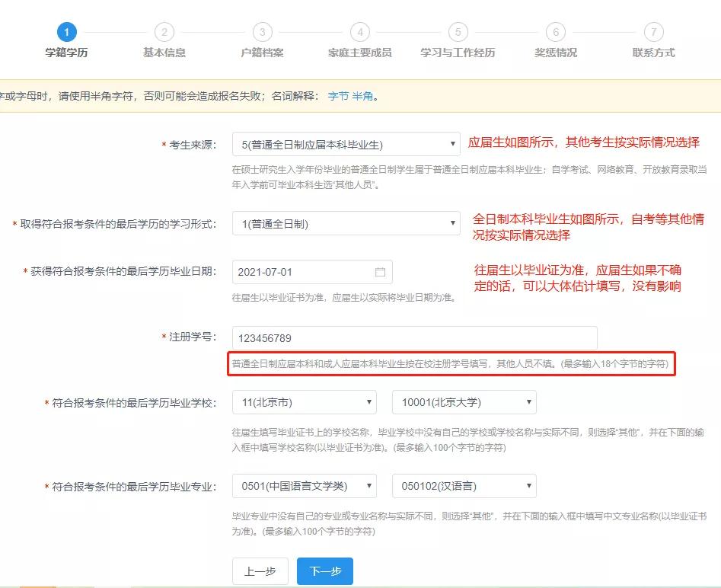The height and width of the screenshot is (588, 721).
Task: Open the 汉语言 major dropdown
Action: tap(528, 485)
